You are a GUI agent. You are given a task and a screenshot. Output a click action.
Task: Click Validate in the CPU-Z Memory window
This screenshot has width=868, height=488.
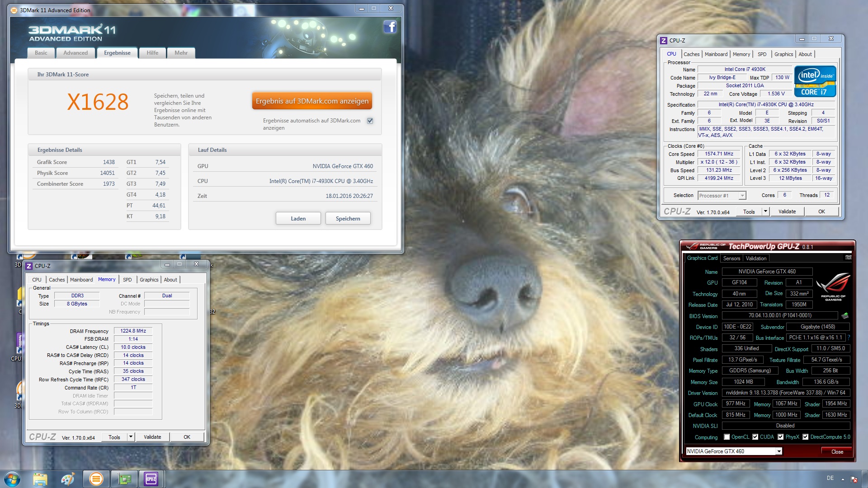pos(152,437)
